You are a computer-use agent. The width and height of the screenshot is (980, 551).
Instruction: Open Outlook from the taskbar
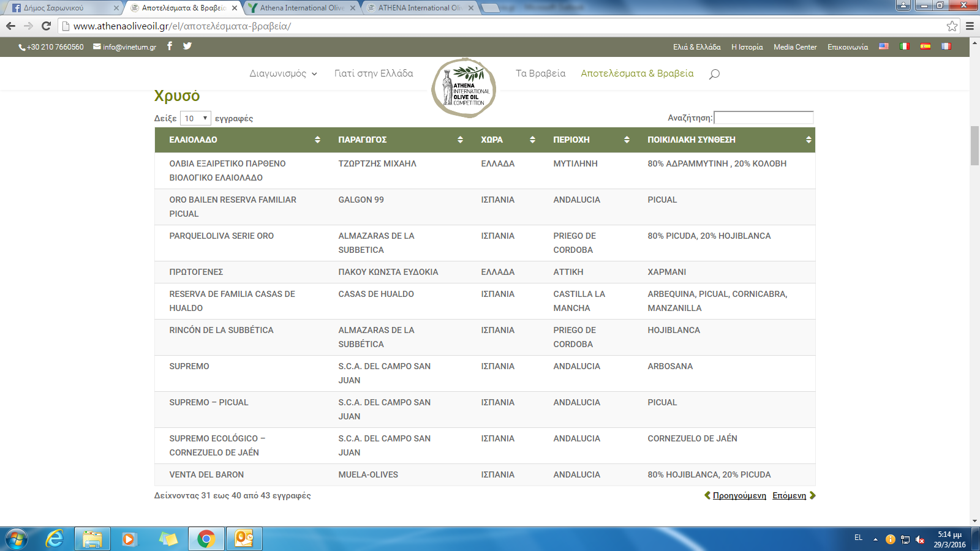[x=244, y=539]
